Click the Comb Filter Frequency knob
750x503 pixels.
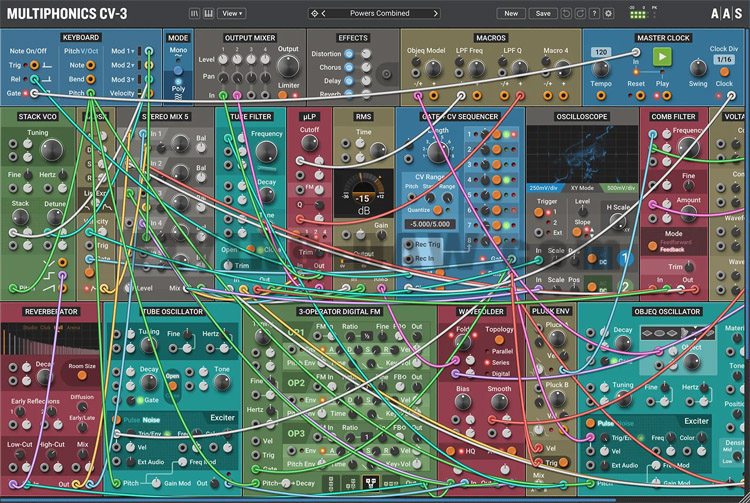688,147
